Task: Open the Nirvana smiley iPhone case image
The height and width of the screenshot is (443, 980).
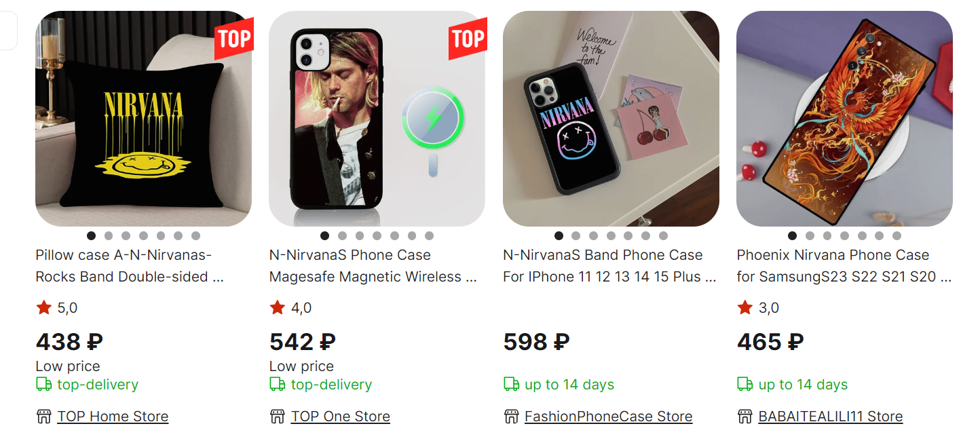Action: pyautogui.click(x=611, y=119)
